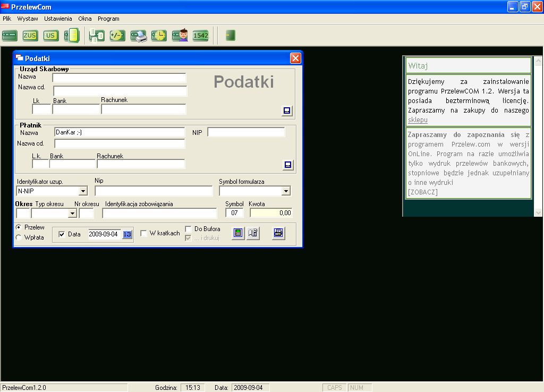The height and width of the screenshot is (392, 544).
Task: Click the 1542 toolbar icon
Action: [x=200, y=36]
